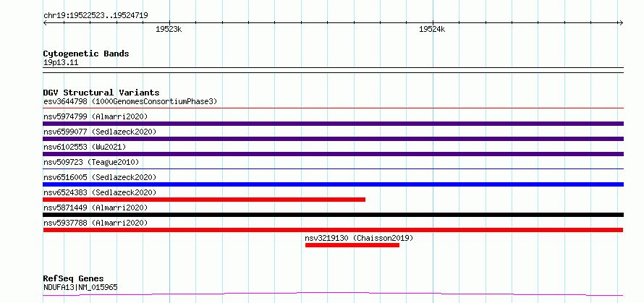Click the DGV Structural Variants track heading

pos(101,93)
